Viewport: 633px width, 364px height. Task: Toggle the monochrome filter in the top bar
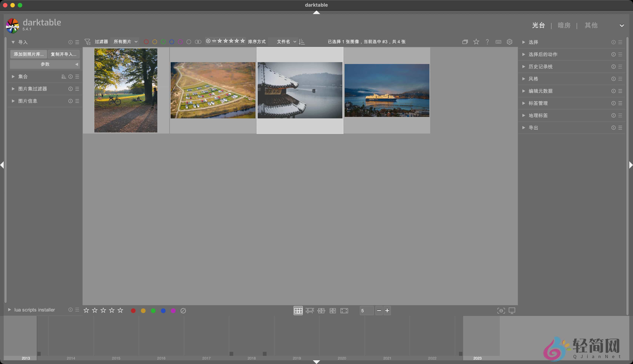[x=198, y=42]
